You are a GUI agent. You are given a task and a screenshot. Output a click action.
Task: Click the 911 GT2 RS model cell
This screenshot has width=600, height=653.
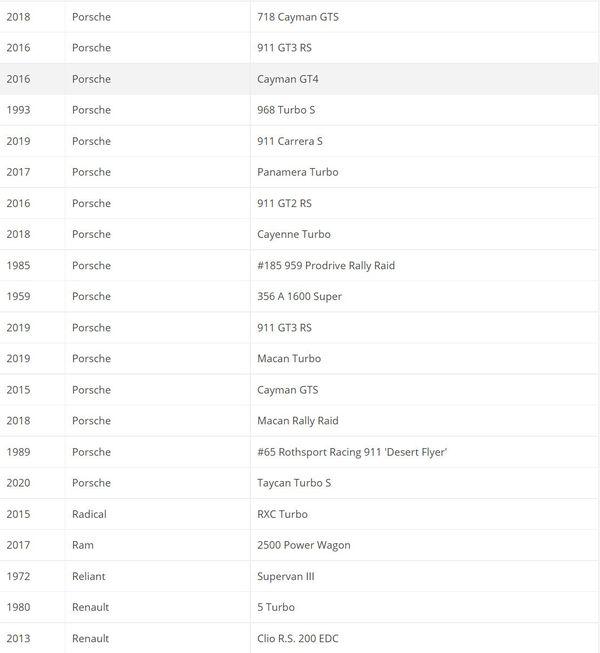click(424, 203)
